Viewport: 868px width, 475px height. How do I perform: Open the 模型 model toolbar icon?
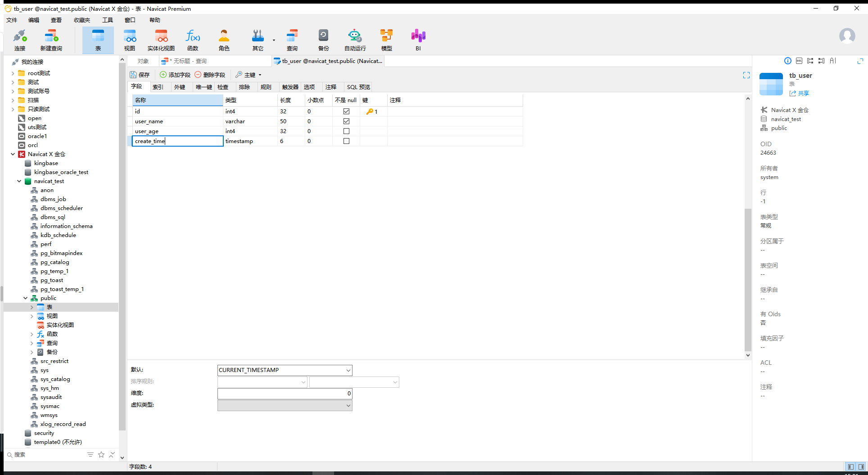(387, 40)
